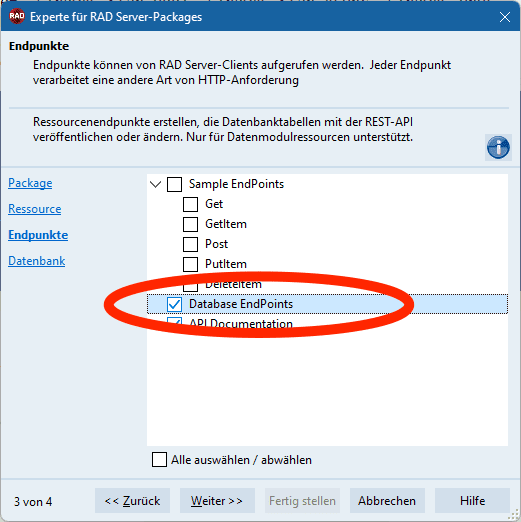521x522 pixels.
Task: Cancel the wizard with Abbrechen
Action: coord(387,501)
